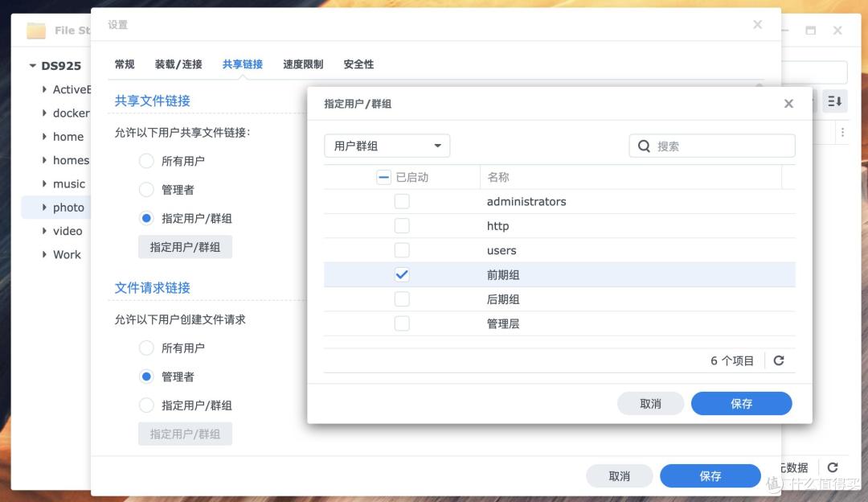Open the 安全性 tab
868x502 pixels.
pyautogui.click(x=358, y=64)
